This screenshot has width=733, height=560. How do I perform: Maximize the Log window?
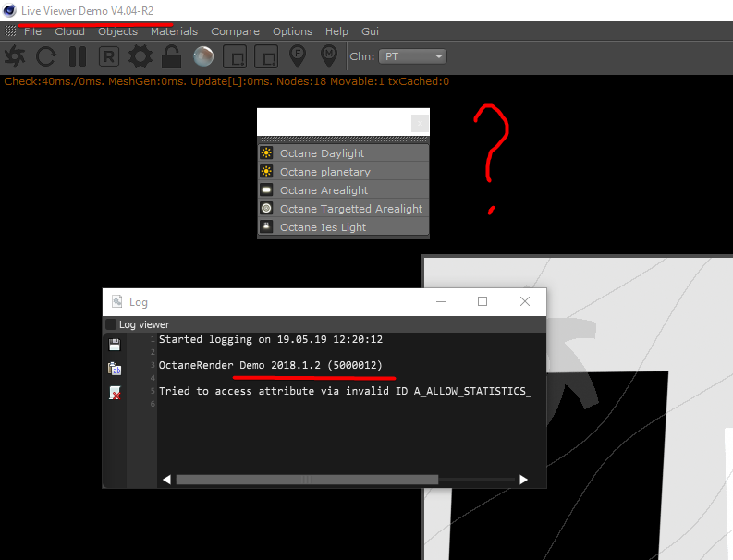click(x=483, y=301)
